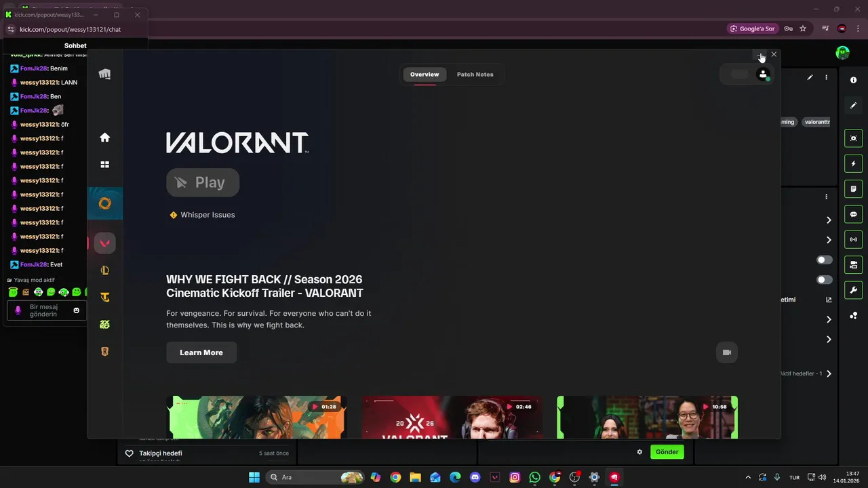The image size is (868, 488).
Task: Click the Learn More button
Action: coord(201,352)
